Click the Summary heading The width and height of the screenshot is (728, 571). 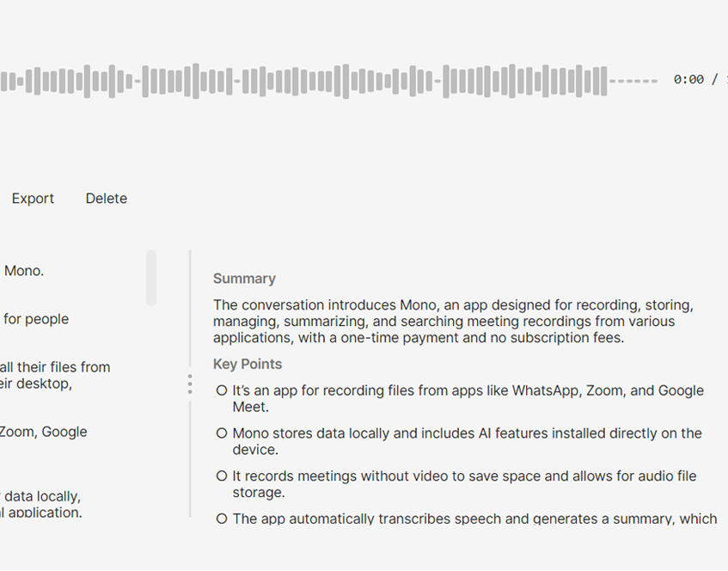point(244,279)
